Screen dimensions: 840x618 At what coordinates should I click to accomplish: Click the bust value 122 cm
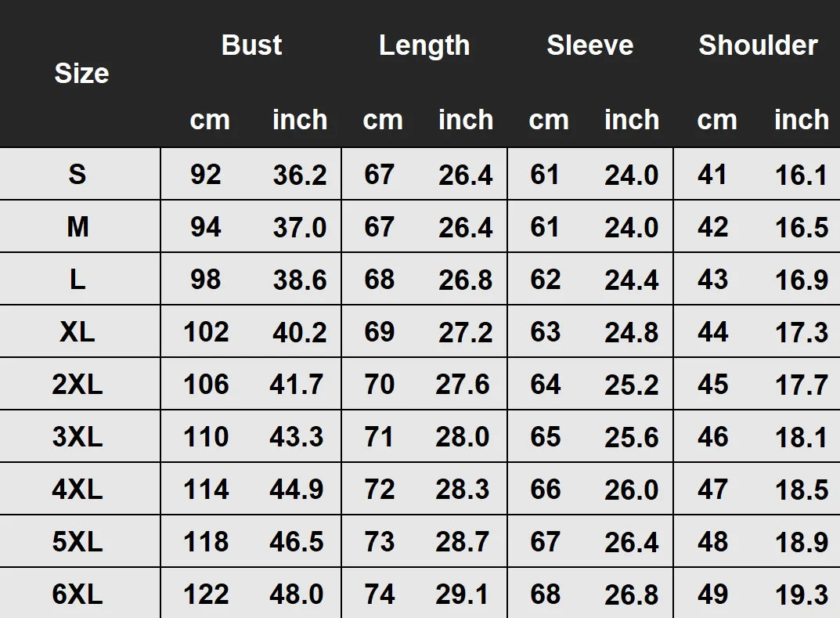pyautogui.click(x=206, y=595)
